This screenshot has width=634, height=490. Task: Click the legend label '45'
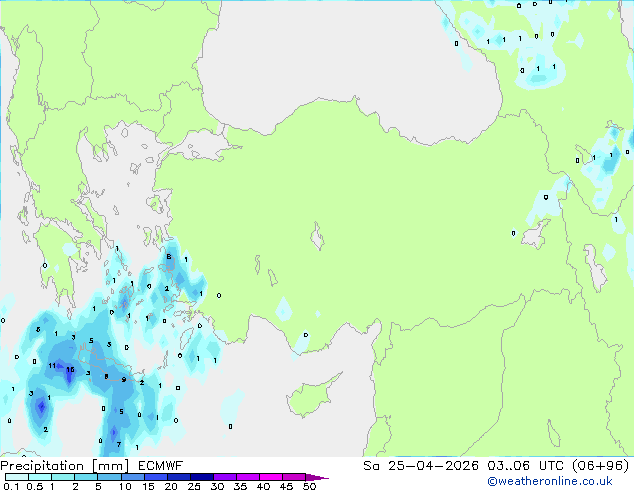click(286, 486)
